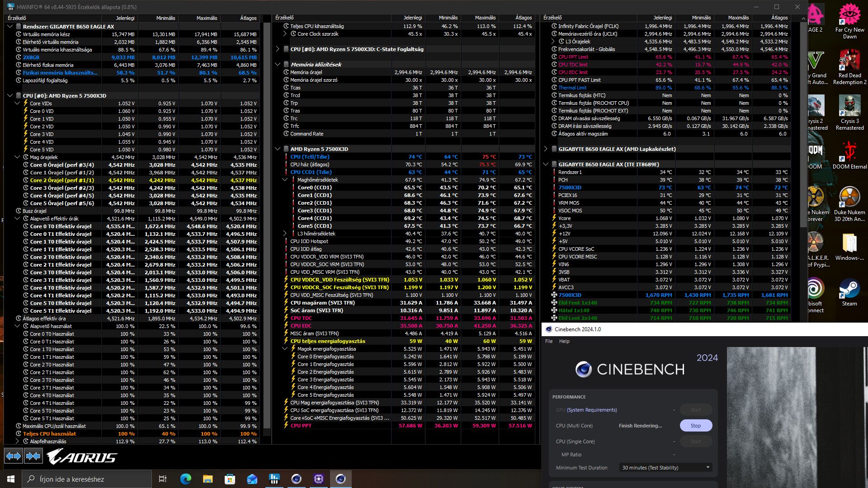The image size is (868, 488).
Task: Collapse the Memória időzítések section
Action: point(278,65)
